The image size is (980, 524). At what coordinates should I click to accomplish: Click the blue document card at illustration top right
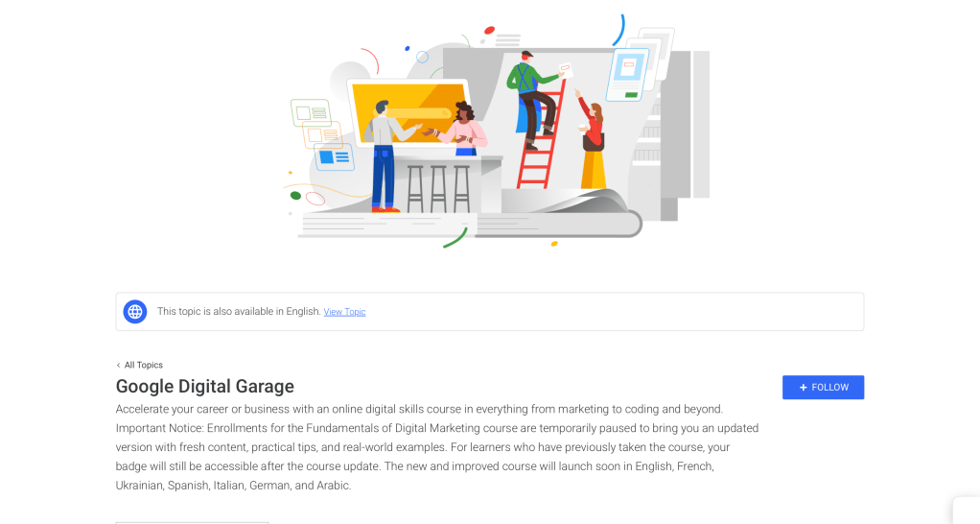[x=627, y=75]
